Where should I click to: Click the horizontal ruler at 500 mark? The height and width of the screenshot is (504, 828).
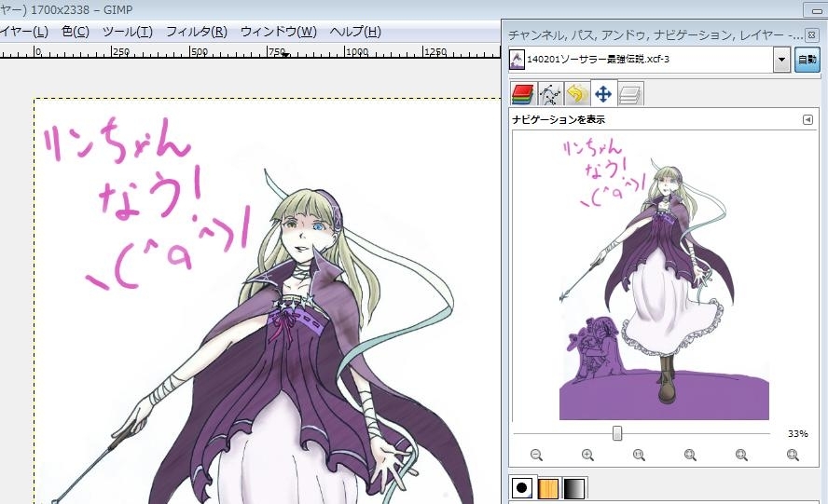click(x=200, y=52)
